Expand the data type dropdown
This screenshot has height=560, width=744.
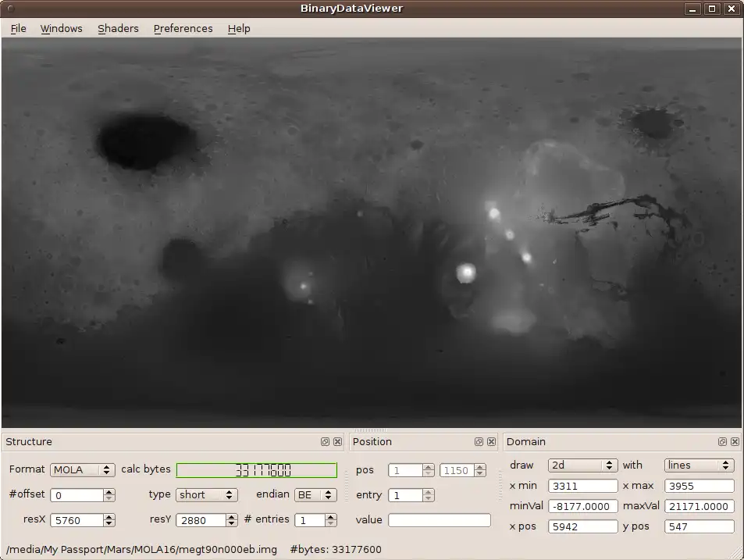tap(206, 495)
